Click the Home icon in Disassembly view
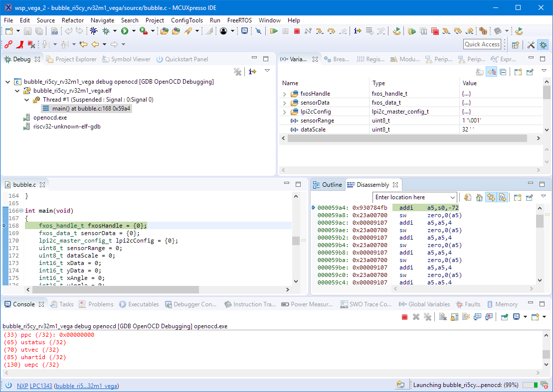Screen dimensions: 553x392 [x=479, y=197]
